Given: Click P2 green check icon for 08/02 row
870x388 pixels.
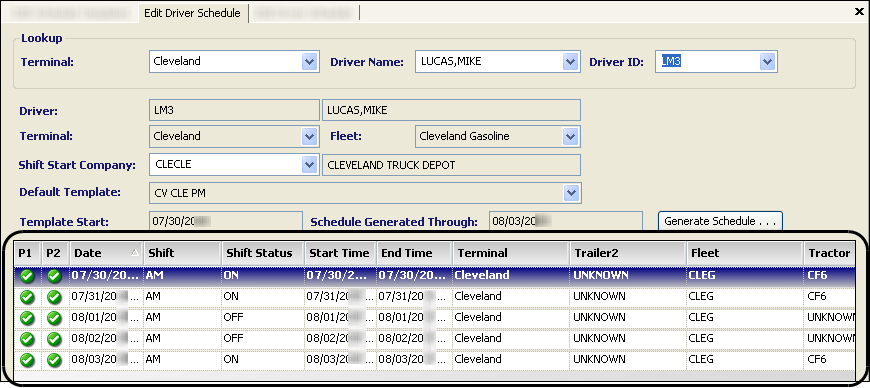Looking at the screenshot, I should tap(54, 339).
